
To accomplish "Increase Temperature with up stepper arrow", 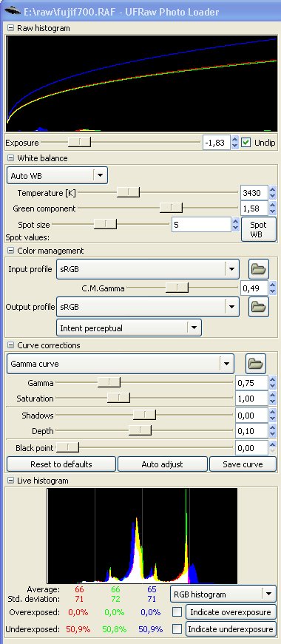I will click(273, 189).
